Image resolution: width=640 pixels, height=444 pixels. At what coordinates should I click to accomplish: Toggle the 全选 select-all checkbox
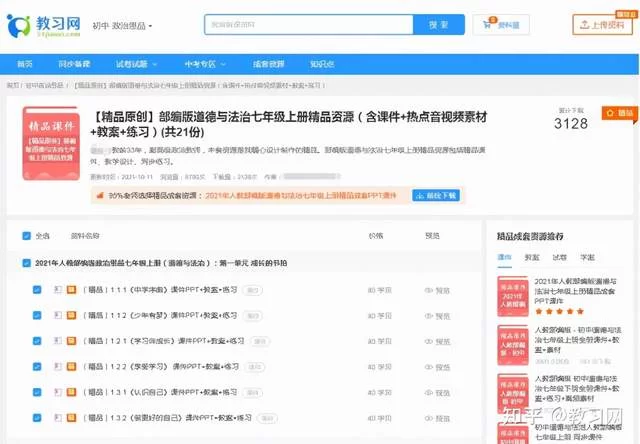pos(26,237)
